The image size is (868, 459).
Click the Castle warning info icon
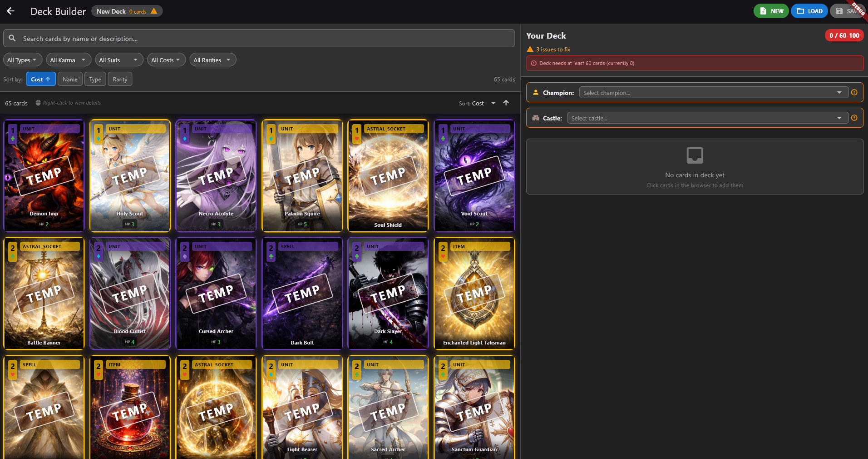854,118
